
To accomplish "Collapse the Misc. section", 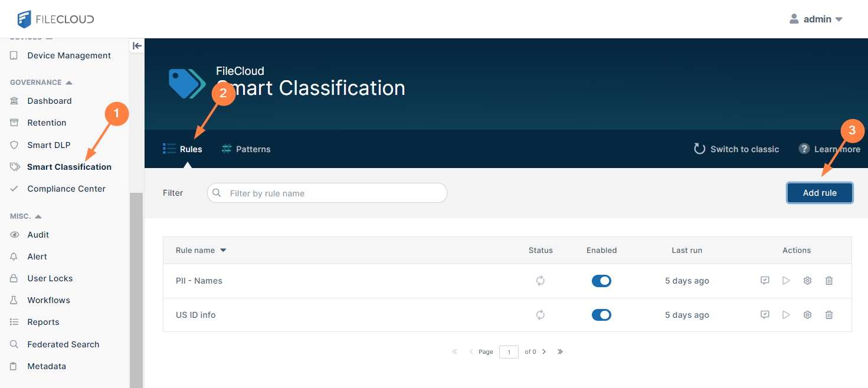I will [38, 216].
